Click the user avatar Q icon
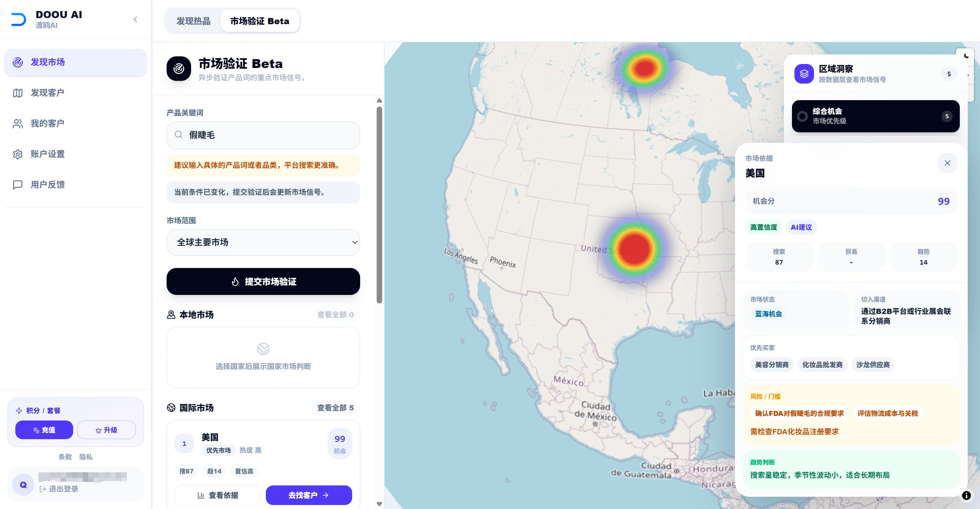Screen dimensions: 980x509 (x=23, y=484)
